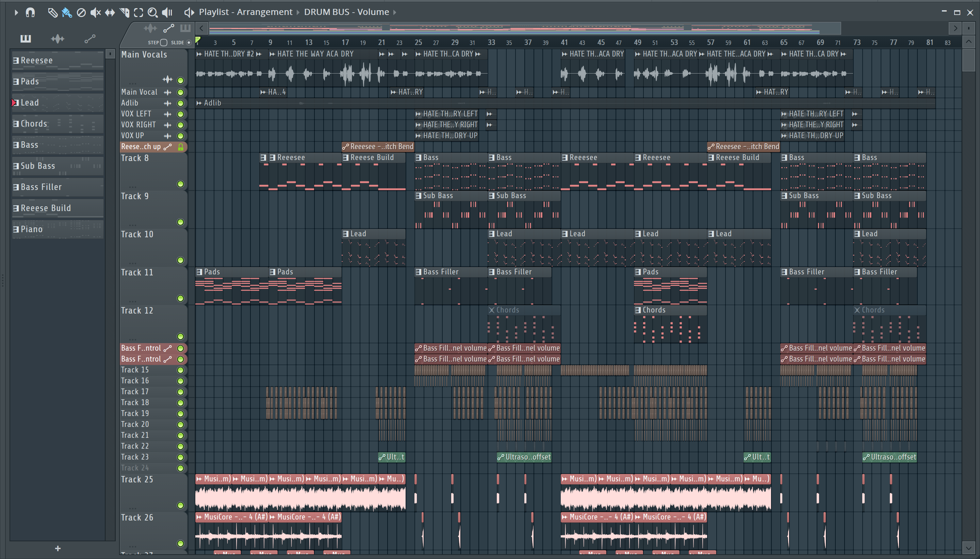
Task: Mute the Adlib track
Action: coord(180,103)
